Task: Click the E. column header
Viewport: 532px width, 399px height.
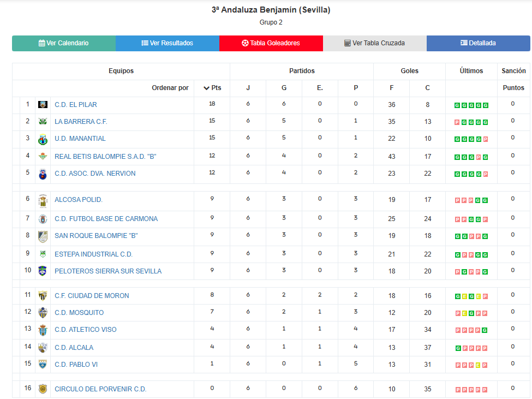Action: click(x=320, y=88)
